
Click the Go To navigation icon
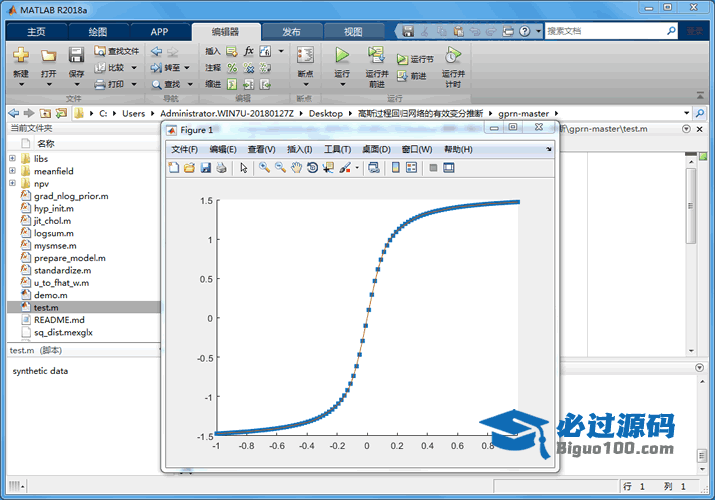pyautogui.click(x=156, y=68)
